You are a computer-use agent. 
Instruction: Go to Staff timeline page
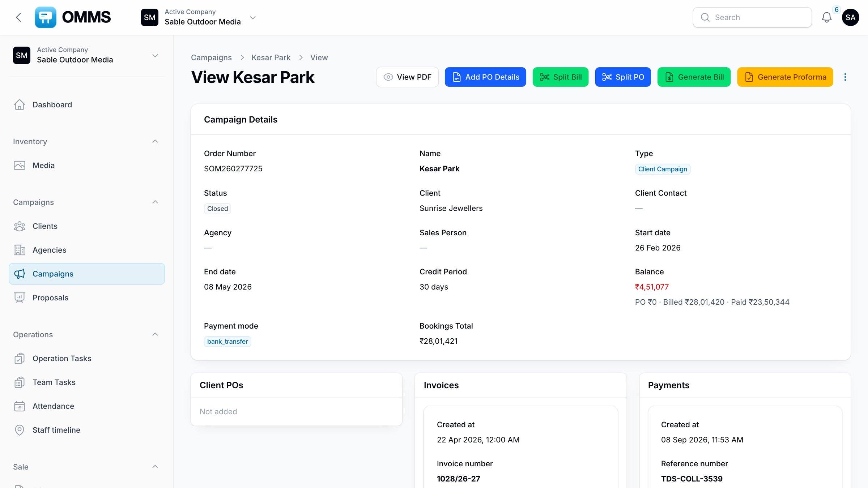[87, 430]
